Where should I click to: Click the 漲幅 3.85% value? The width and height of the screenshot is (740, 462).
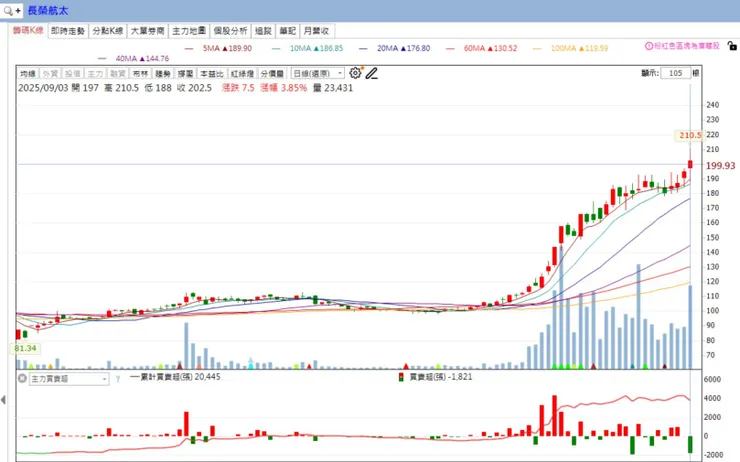[x=284, y=88]
